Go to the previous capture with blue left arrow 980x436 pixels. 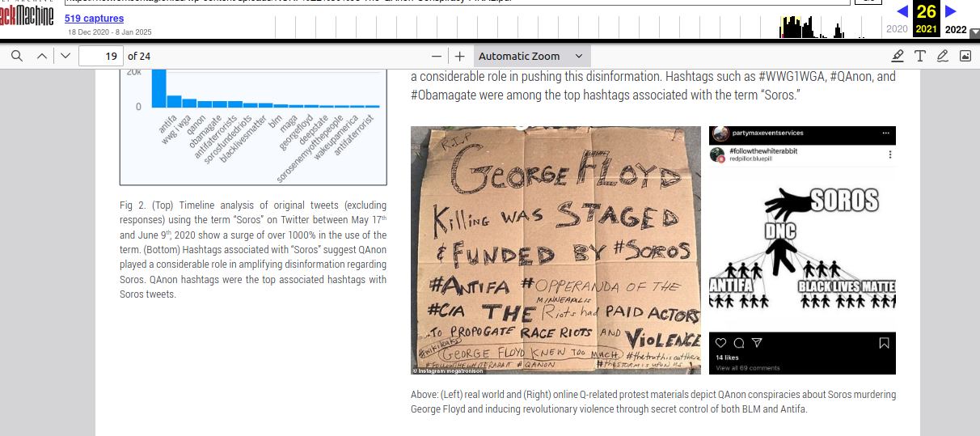[x=902, y=11]
